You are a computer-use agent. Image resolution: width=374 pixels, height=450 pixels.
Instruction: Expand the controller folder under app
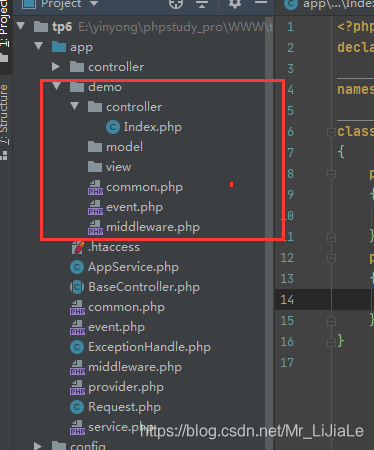click(x=56, y=67)
